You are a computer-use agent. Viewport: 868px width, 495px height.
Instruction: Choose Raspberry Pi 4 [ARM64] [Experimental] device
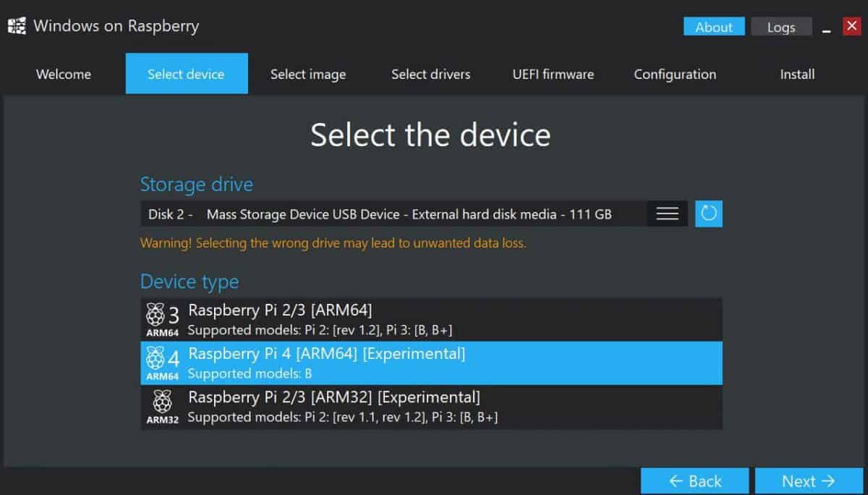click(431, 363)
